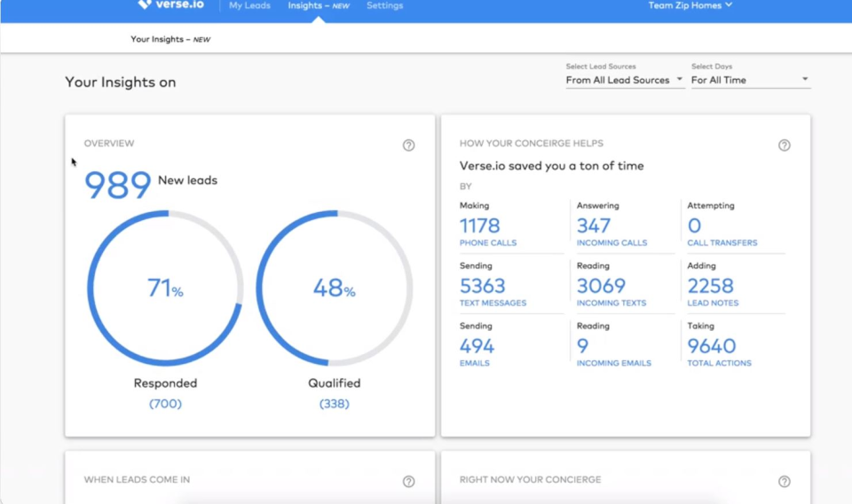Click 9 incoming emails stat
852x504 pixels.
[582, 346]
